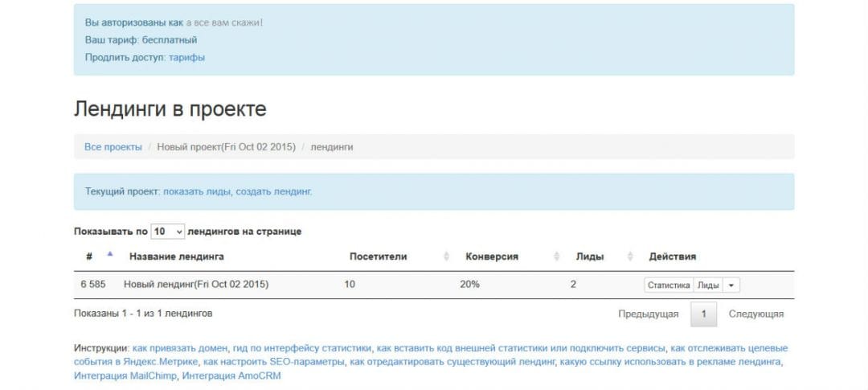Viewport: 868px width, 390px height.
Task: Go to Все проекты breadcrumb
Action: [113, 147]
